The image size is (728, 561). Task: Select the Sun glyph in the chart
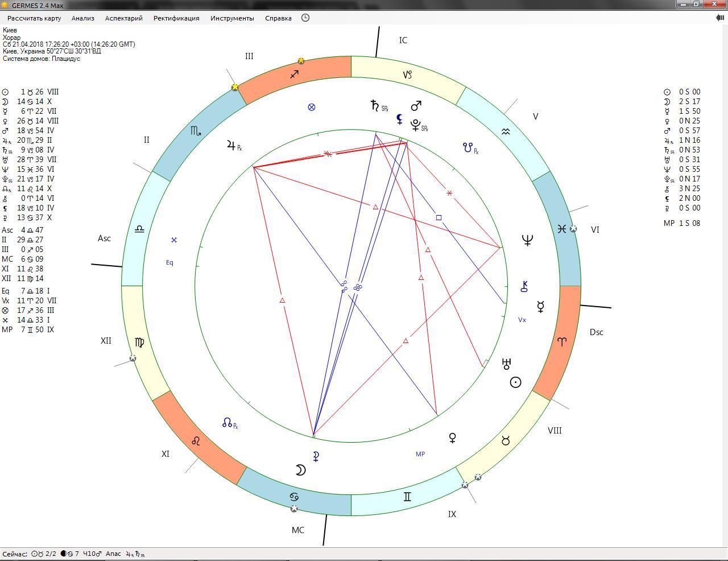point(515,382)
